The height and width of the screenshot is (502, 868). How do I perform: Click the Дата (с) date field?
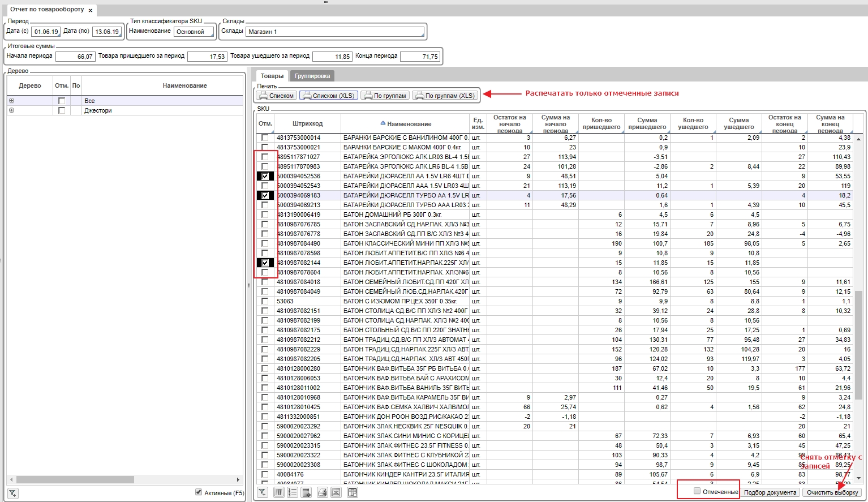[x=46, y=32]
